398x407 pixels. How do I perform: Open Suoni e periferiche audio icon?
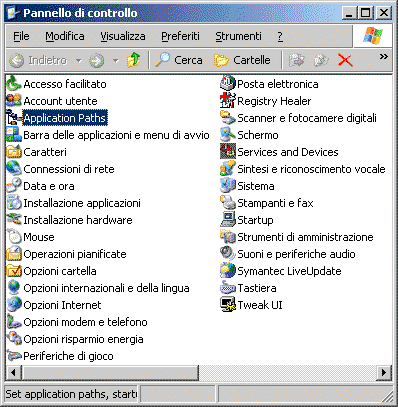click(x=228, y=254)
